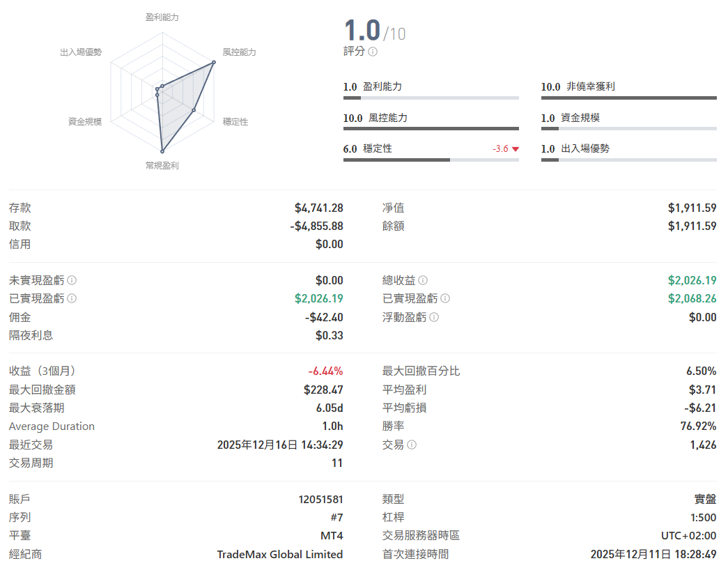728x561 pixels.
Task: Click the account number 12051581
Action: pos(320,499)
